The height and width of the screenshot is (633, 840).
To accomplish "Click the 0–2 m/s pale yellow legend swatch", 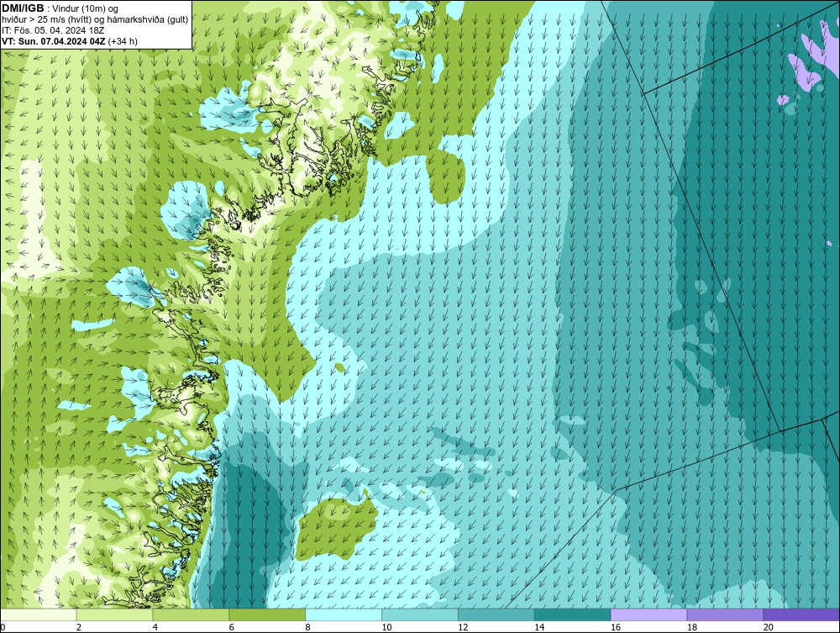I will click(39, 615).
